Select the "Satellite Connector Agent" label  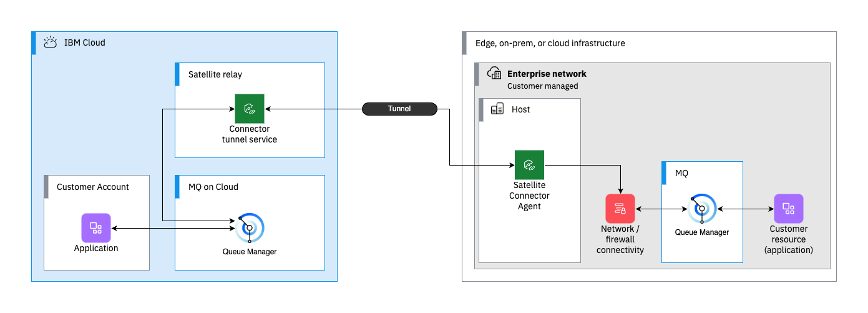pos(529,196)
